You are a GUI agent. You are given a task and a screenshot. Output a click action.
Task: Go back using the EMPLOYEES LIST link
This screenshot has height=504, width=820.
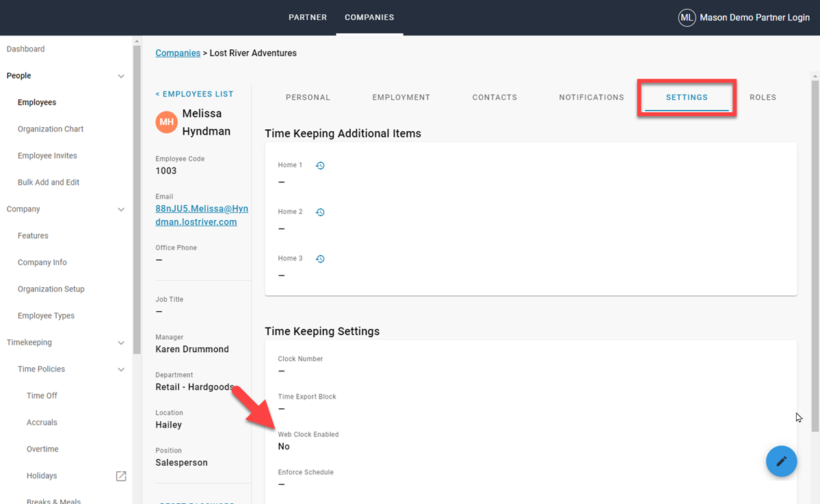point(194,94)
